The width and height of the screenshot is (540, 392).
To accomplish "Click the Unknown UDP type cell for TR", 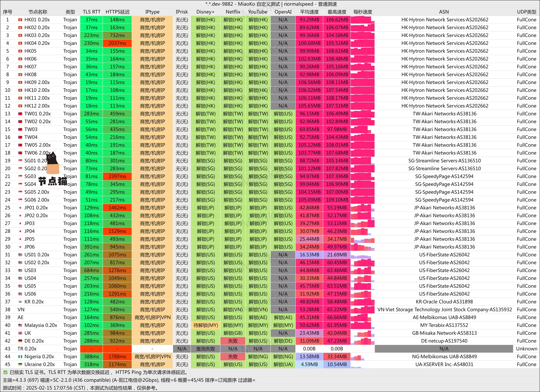I will click(x=526, y=349).
